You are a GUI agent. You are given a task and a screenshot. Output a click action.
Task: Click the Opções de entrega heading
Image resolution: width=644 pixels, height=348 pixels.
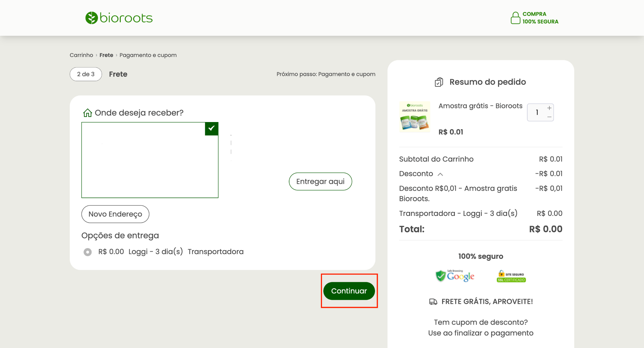click(x=120, y=236)
